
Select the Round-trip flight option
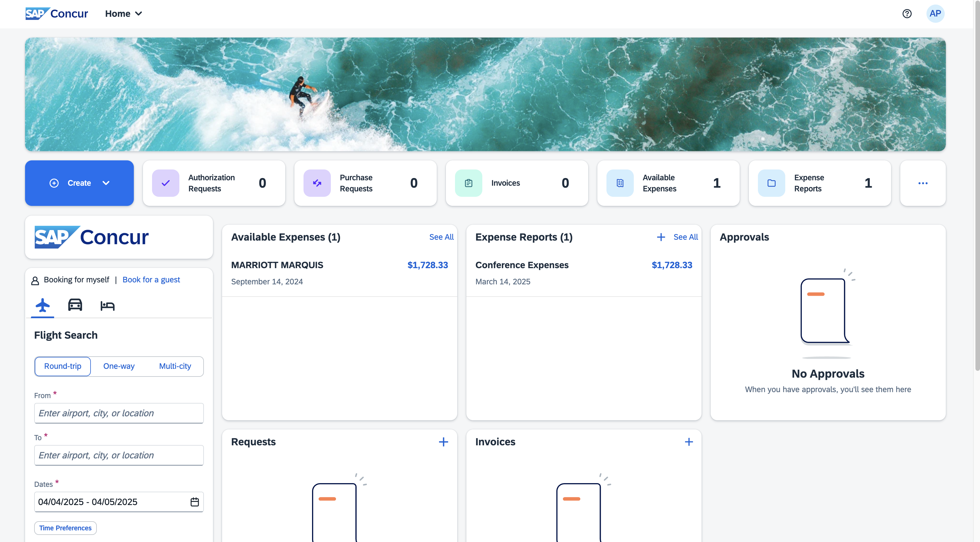[63, 366]
